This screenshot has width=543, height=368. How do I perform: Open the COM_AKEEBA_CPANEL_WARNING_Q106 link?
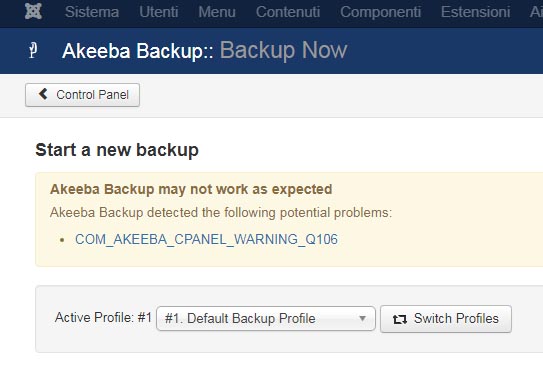coord(206,239)
